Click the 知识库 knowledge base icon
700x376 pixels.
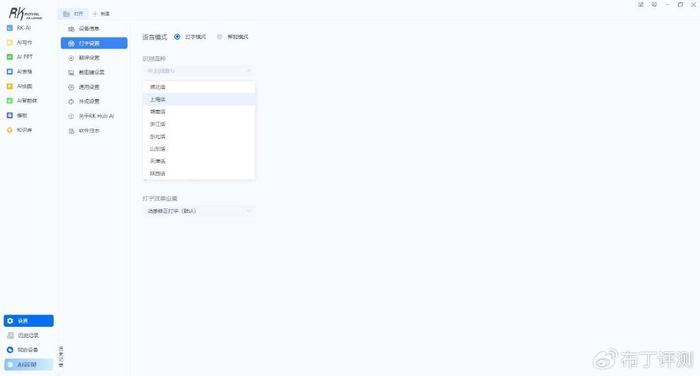(9, 130)
